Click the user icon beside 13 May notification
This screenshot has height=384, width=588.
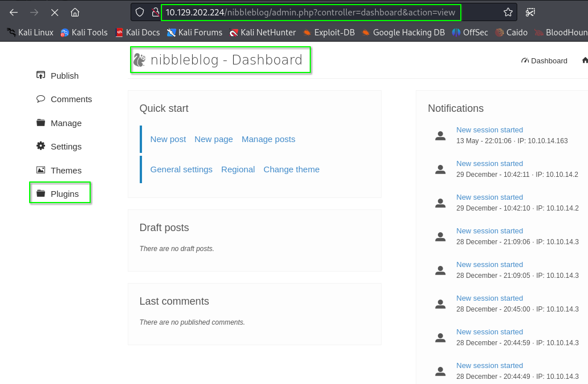440,136
